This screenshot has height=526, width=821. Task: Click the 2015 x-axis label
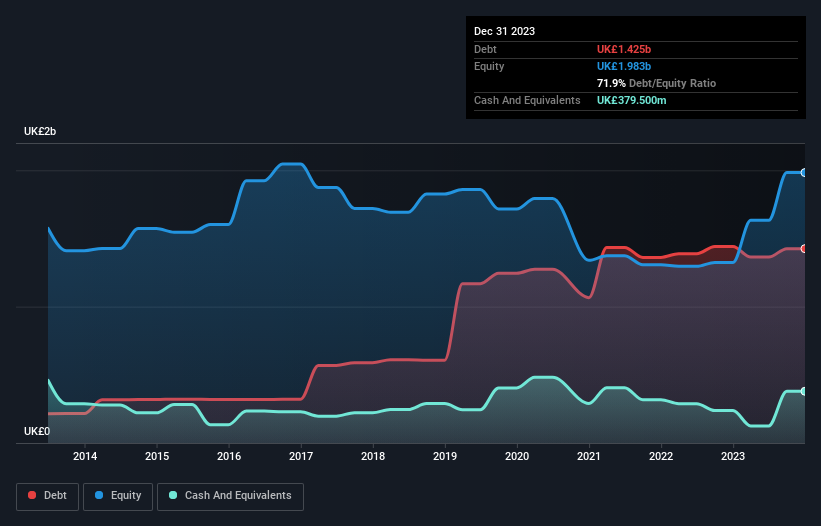[x=157, y=456]
